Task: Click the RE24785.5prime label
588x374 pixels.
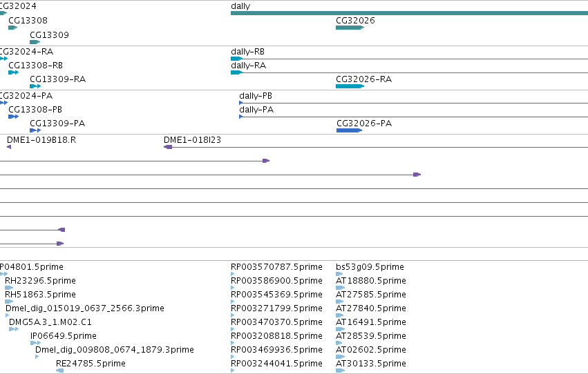Action: click(91, 364)
